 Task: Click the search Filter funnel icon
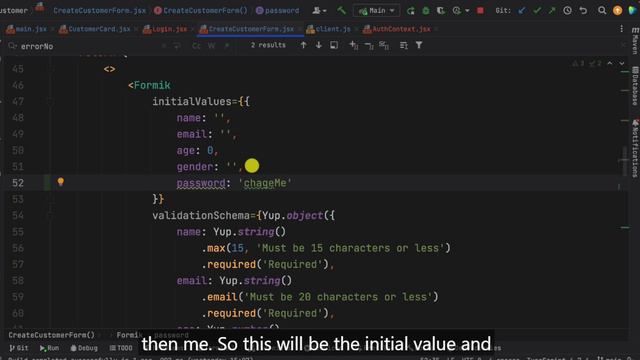click(x=419, y=45)
